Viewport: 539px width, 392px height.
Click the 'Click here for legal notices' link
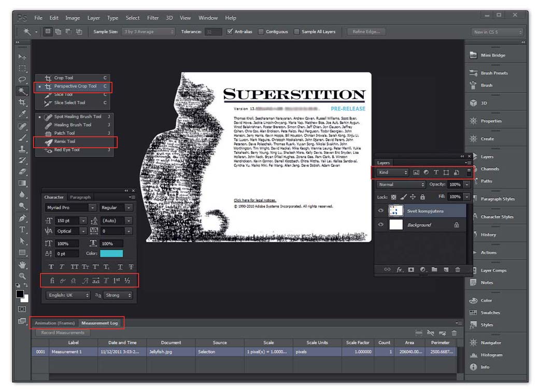pyautogui.click(x=254, y=200)
